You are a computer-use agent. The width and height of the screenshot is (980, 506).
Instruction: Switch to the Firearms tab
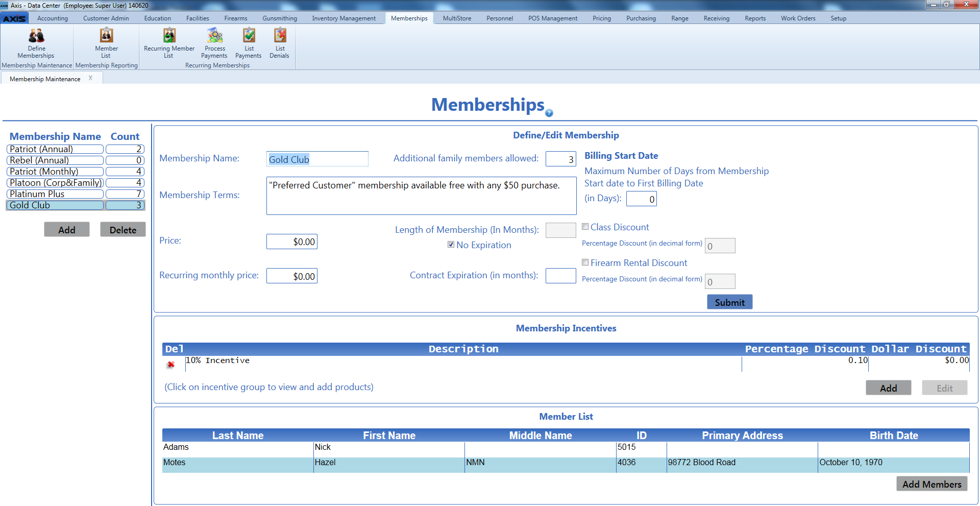coord(236,18)
